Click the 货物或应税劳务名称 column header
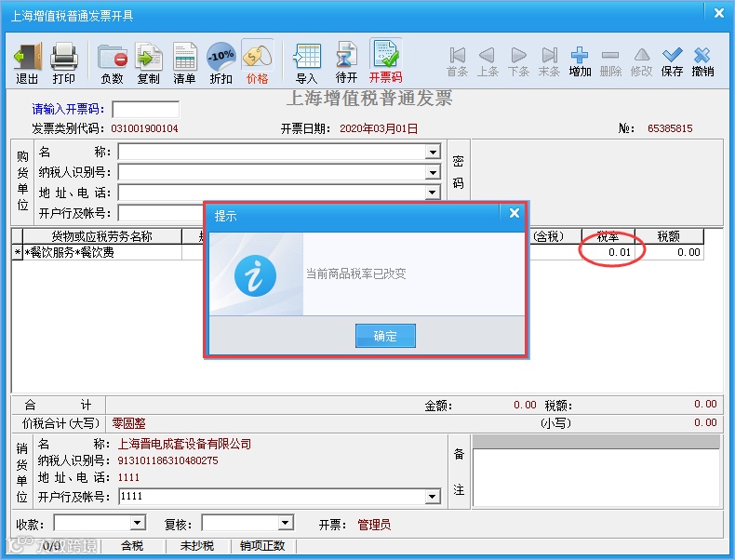735x560 pixels. coord(102,236)
